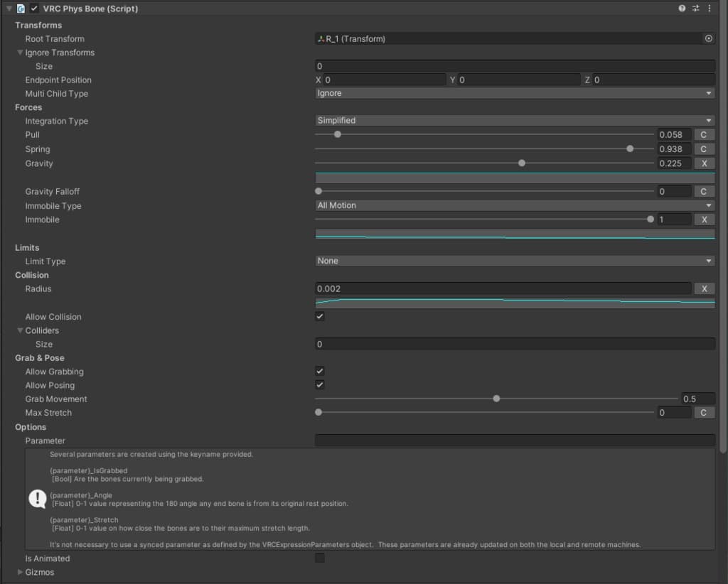
Task: Open the component help reference icon
Action: 682,9
